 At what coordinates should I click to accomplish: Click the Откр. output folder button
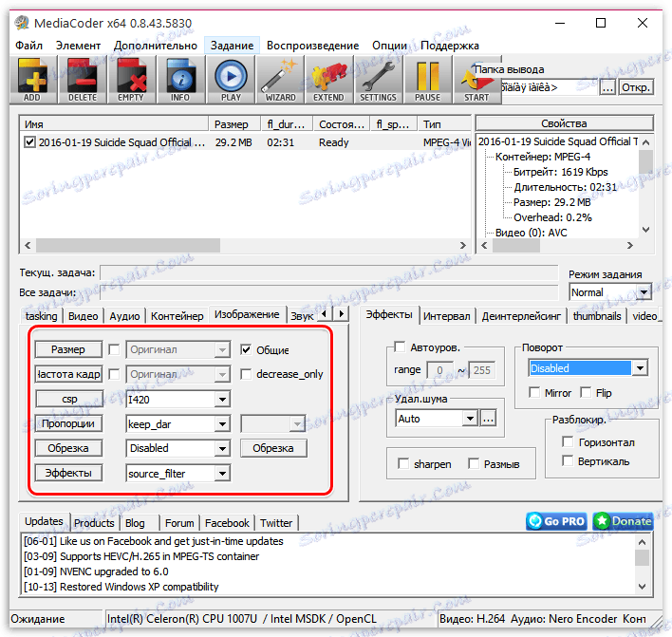[636, 87]
